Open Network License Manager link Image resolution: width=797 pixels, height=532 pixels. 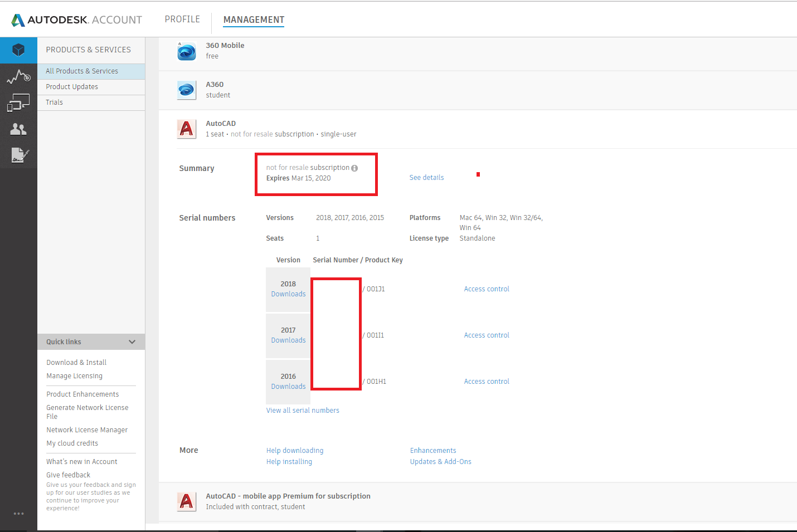(87, 430)
